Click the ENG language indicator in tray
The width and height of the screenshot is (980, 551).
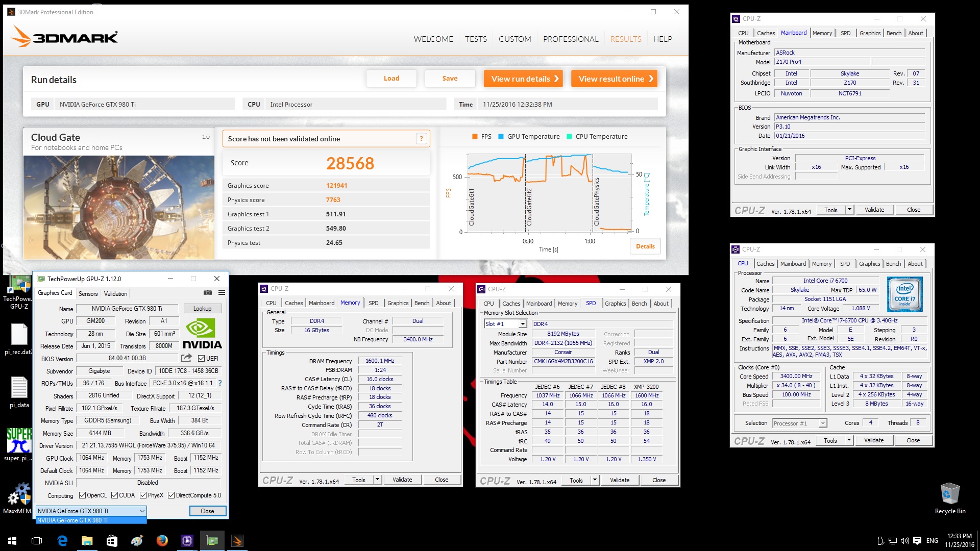[x=932, y=541]
